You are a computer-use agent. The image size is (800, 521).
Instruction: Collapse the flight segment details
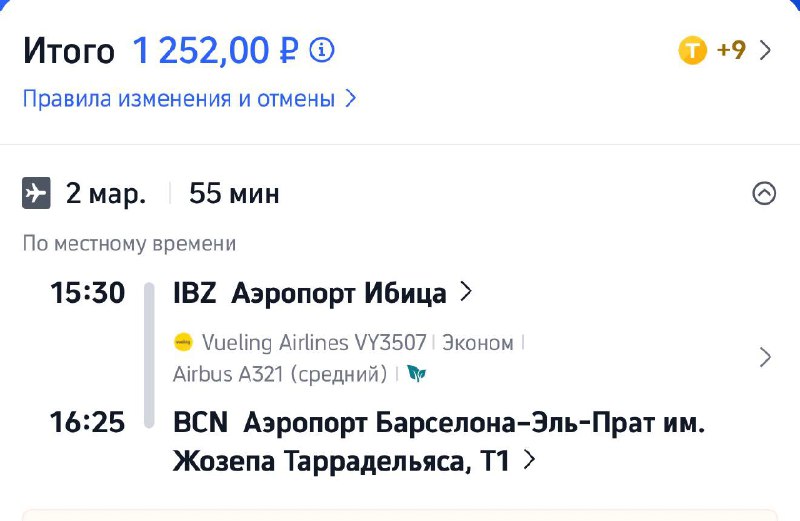pyautogui.click(x=764, y=193)
